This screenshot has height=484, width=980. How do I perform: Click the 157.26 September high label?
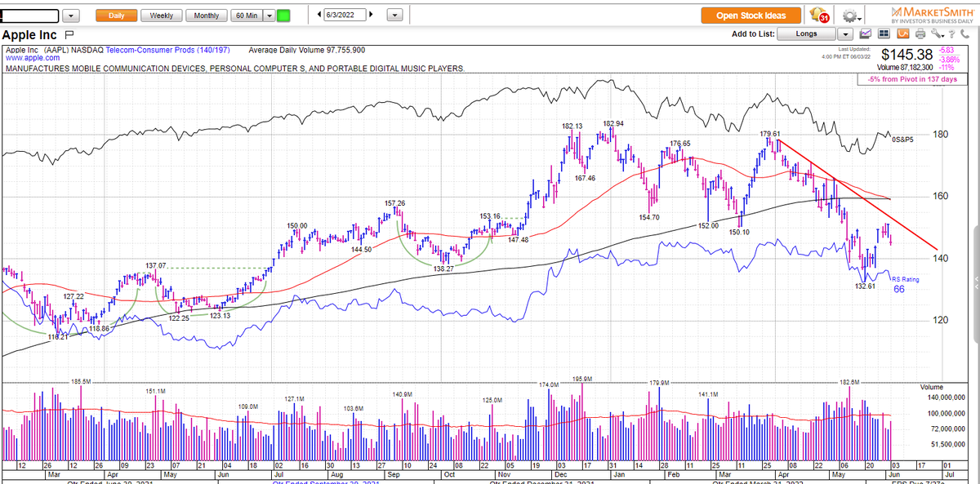pyautogui.click(x=396, y=202)
